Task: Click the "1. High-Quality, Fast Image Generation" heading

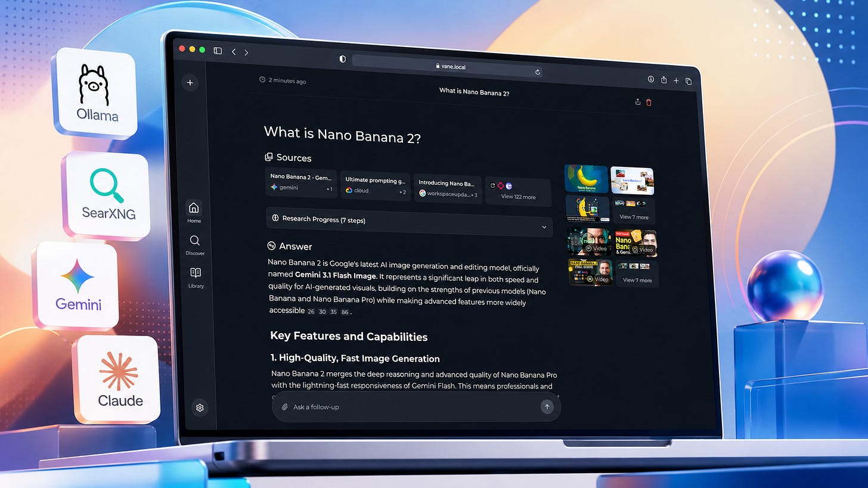Action: pos(355,358)
